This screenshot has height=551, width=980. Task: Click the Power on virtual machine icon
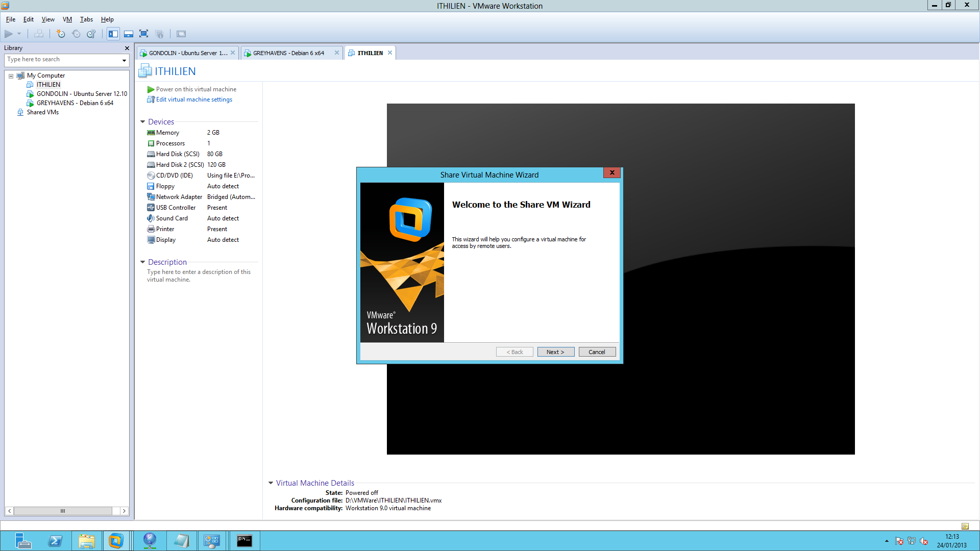point(150,89)
